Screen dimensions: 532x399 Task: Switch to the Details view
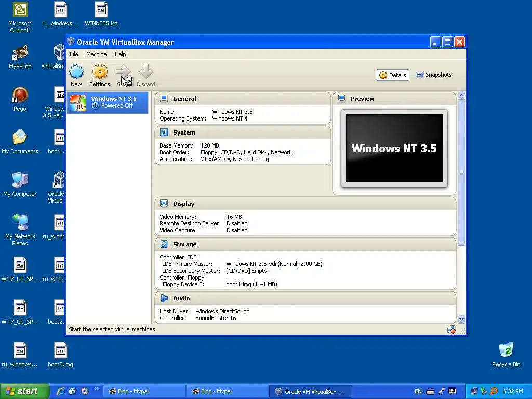[393, 75]
